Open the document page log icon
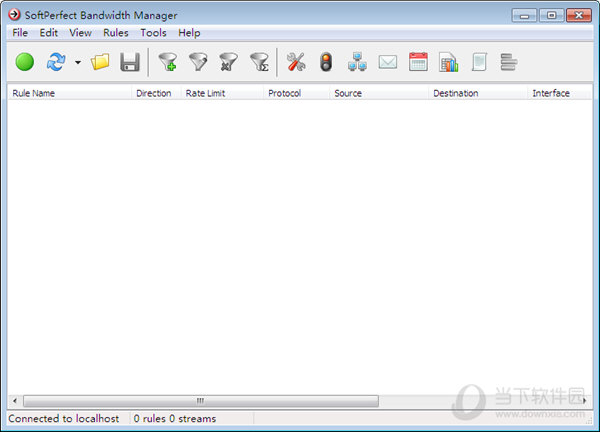 (479, 62)
